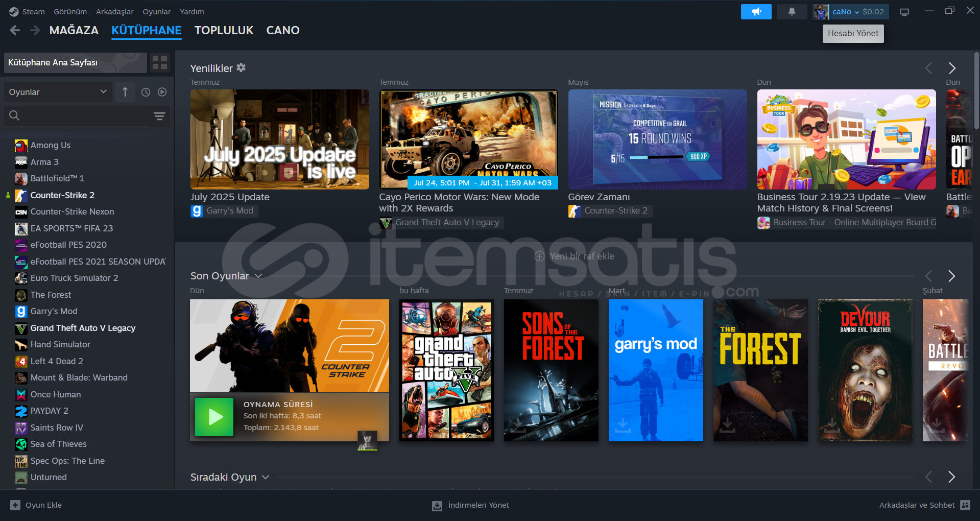Viewport: 980px width, 521px height.
Task: Open the Görünüm menu
Action: coord(70,12)
